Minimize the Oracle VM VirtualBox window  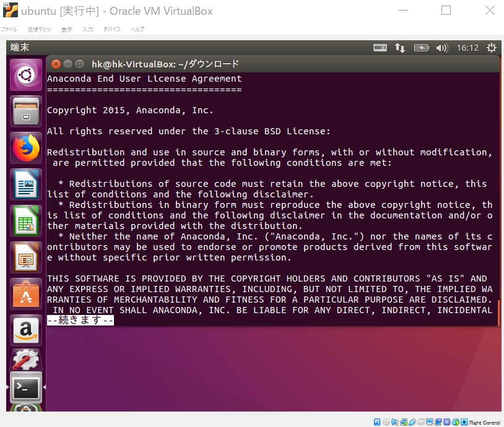pyautogui.click(x=404, y=11)
